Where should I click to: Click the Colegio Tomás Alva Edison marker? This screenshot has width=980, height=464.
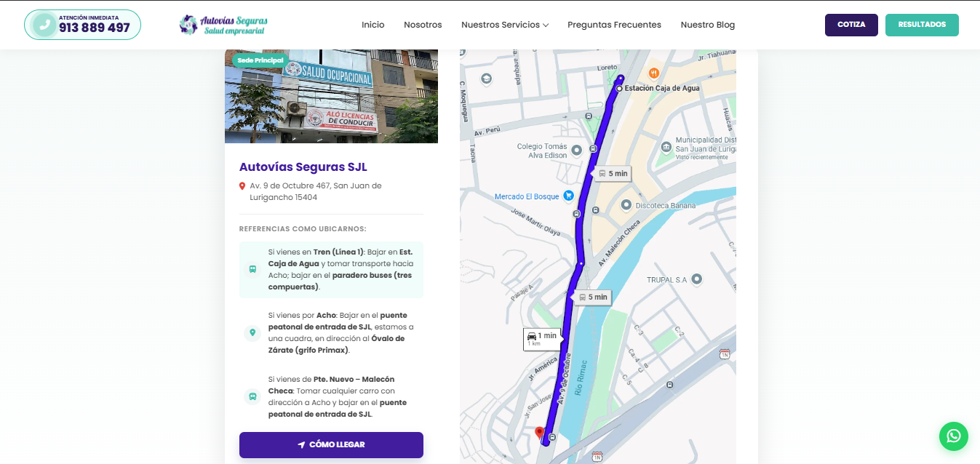click(x=577, y=151)
